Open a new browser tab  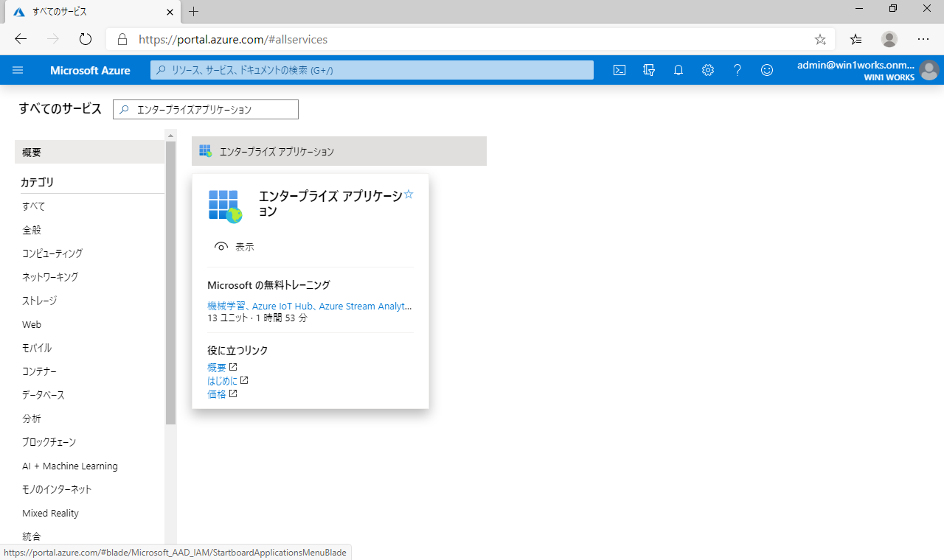click(x=194, y=12)
